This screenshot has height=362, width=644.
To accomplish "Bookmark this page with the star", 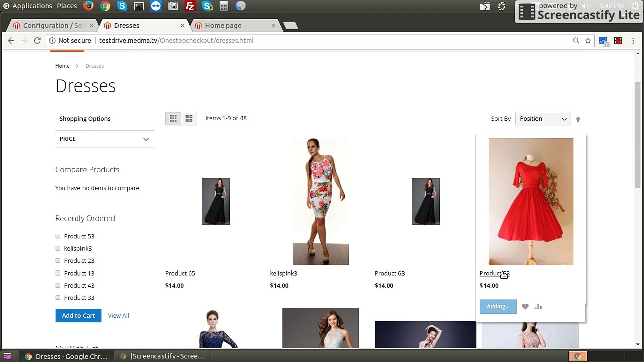I will click(588, 40).
